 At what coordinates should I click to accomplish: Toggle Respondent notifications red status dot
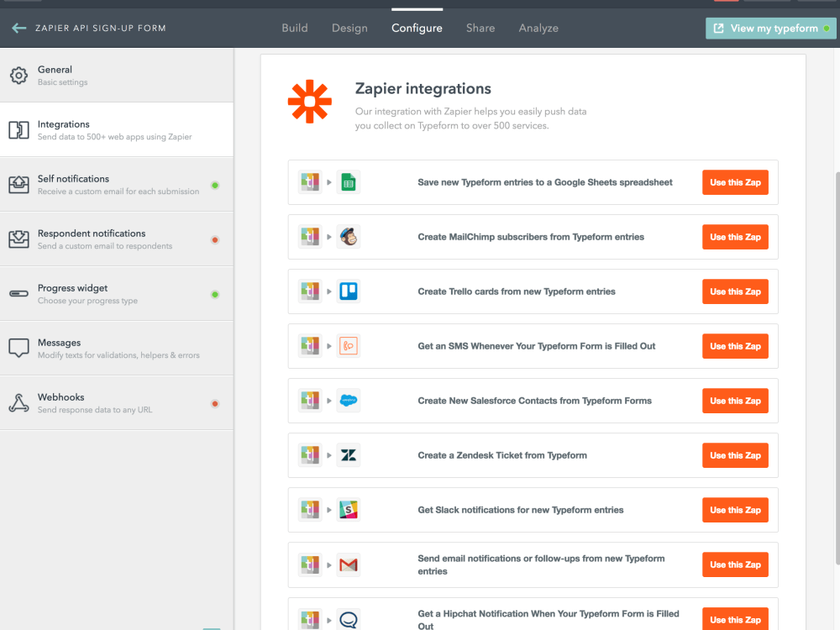[x=215, y=240]
